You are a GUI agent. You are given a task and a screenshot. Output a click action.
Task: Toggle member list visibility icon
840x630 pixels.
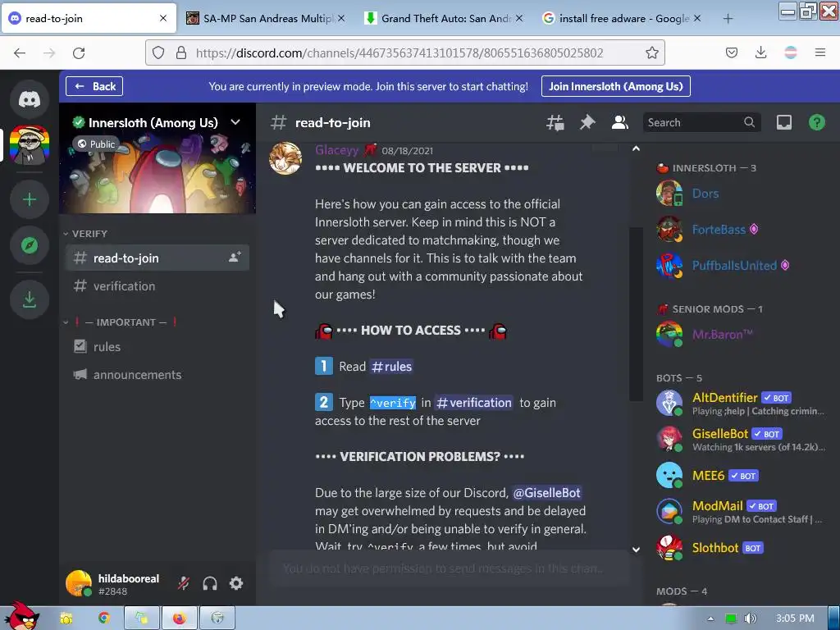pos(620,123)
